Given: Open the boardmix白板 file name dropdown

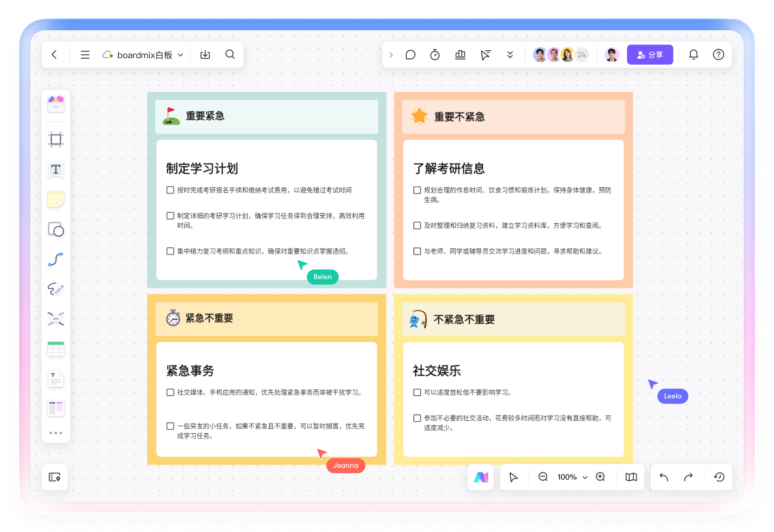Looking at the screenshot, I should (181, 55).
